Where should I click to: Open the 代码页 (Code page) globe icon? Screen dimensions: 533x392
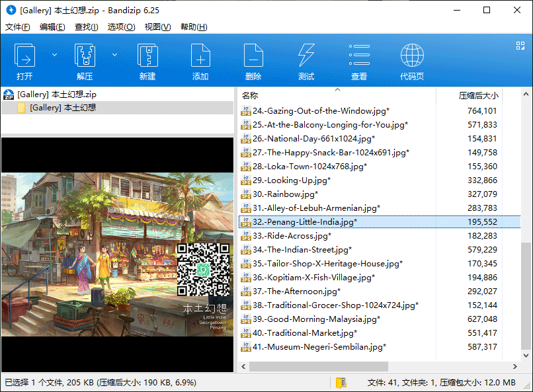[412, 61]
